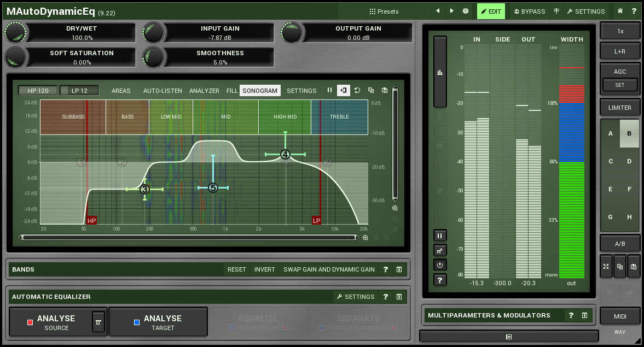The image size is (644, 347).
Task: Toggle BYPASS of the plugin
Action: pyautogui.click(x=530, y=11)
